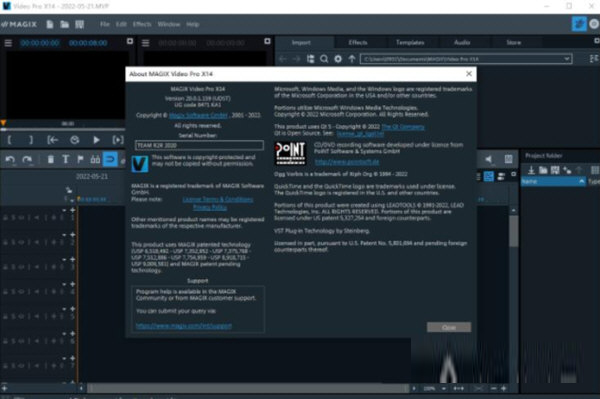Click the Serial Number field
The width and height of the screenshot is (600, 399).
point(199,145)
